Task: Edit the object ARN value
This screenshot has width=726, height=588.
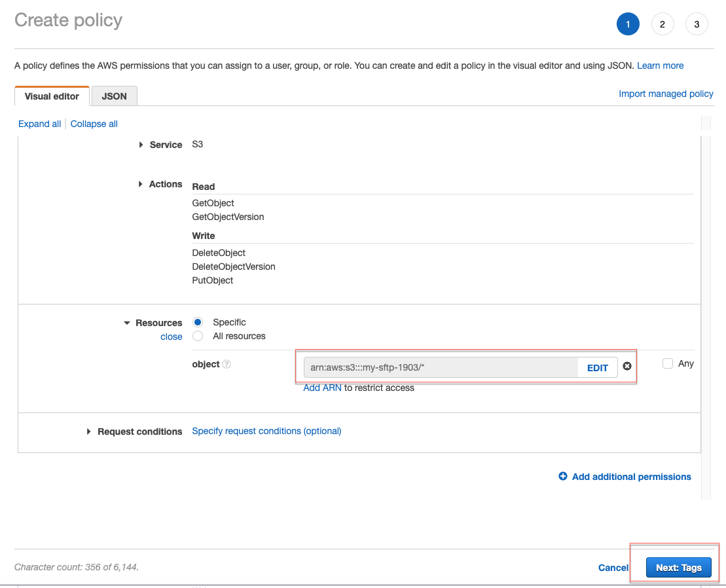Action: tap(597, 367)
